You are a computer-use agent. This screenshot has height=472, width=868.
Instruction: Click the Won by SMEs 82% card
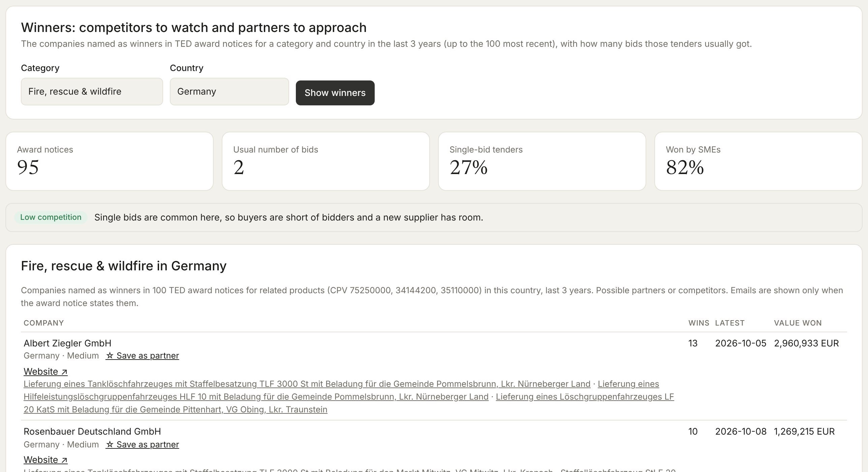point(758,161)
